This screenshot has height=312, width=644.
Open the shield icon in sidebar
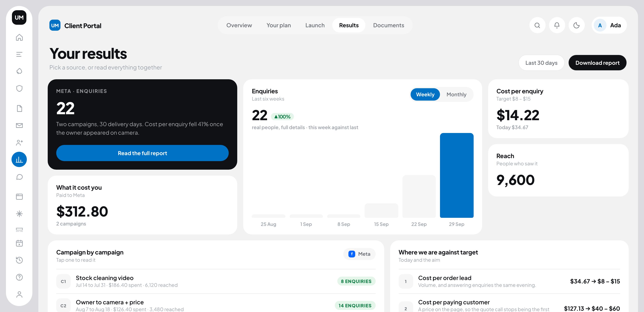point(19,88)
